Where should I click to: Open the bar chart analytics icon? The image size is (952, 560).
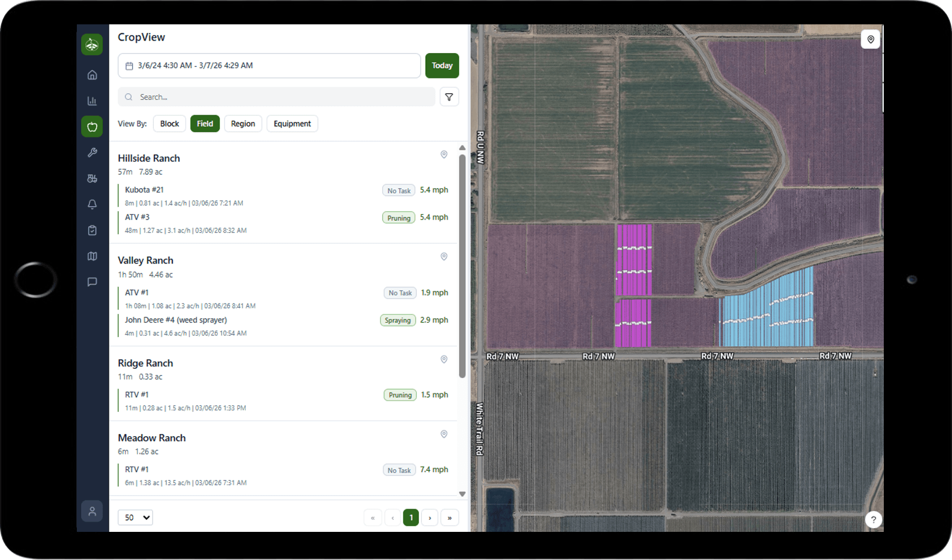coord(92,101)
